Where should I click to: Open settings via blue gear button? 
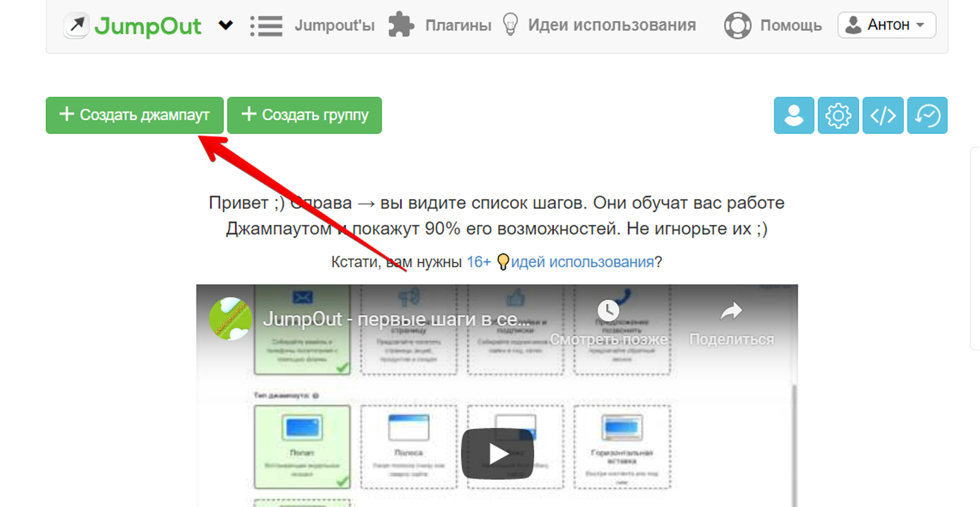pyautogui.click(x=838, y=115)
